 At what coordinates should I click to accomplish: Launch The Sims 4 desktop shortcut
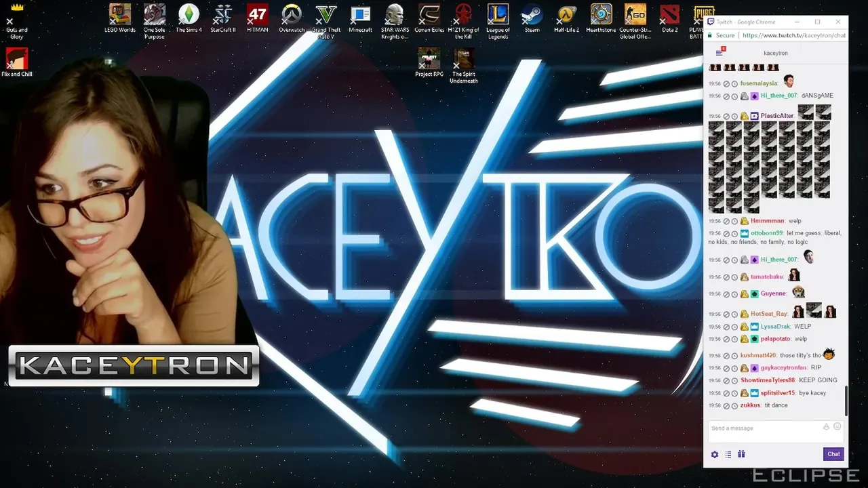click(189, 19)
